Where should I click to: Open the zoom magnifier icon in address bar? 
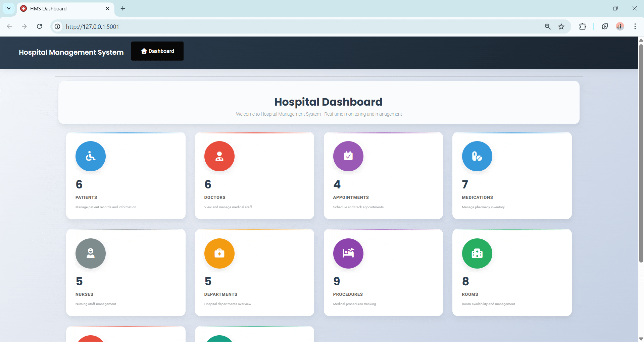[548, 26]
